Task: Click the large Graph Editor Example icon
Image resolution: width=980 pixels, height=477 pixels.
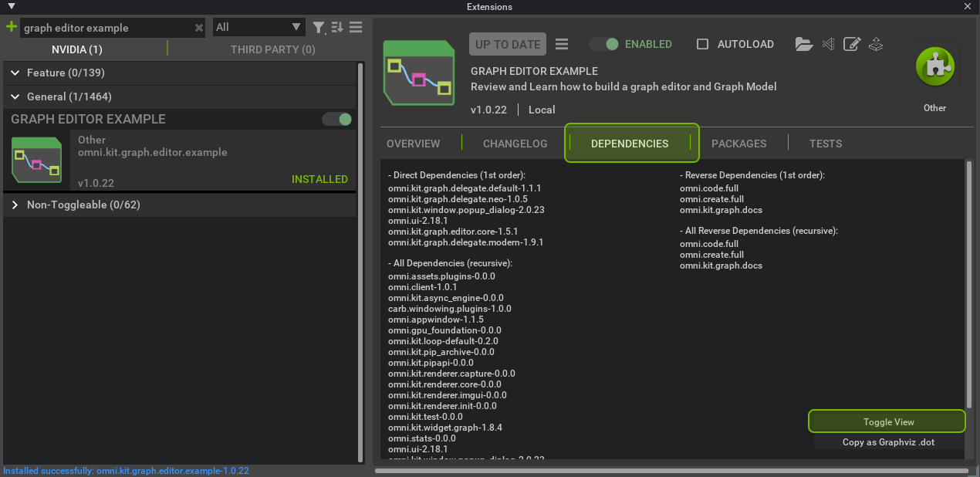Action: click(x=419, y=73)
